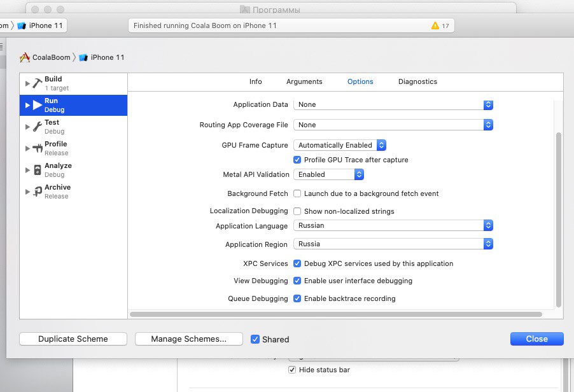This screenshot has width=574, height=392.
Task: Switch to the Info tab
Action: 256,81
